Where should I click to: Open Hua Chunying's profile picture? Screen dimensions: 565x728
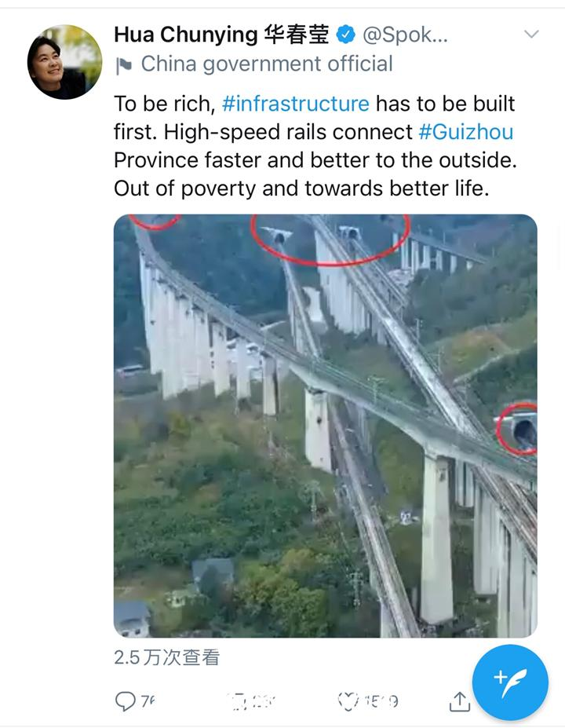(x=64, y=62)
